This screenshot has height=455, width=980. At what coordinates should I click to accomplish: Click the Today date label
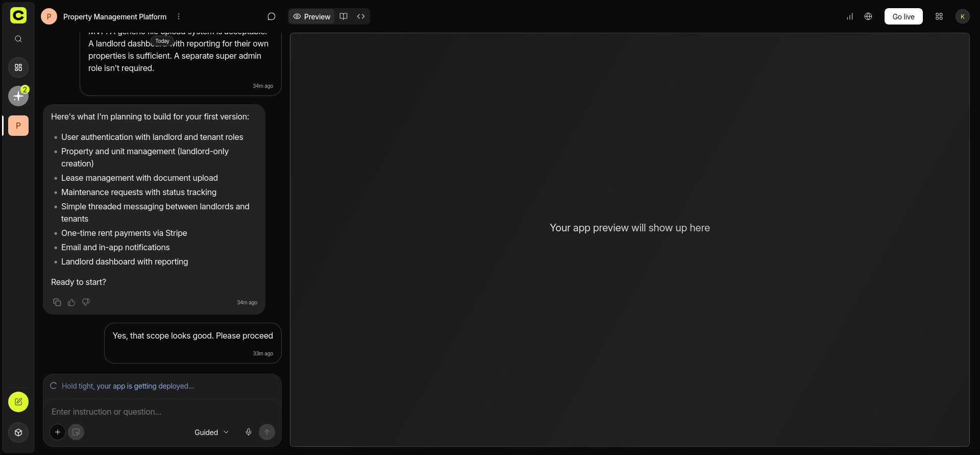[x=162, y=41]
